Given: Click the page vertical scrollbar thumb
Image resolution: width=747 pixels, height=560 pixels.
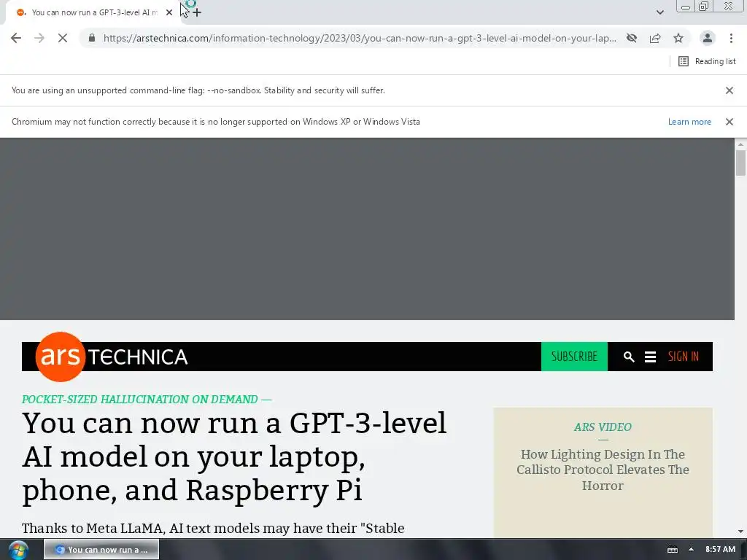Looking at the screenshot, I should click(740, 163).
